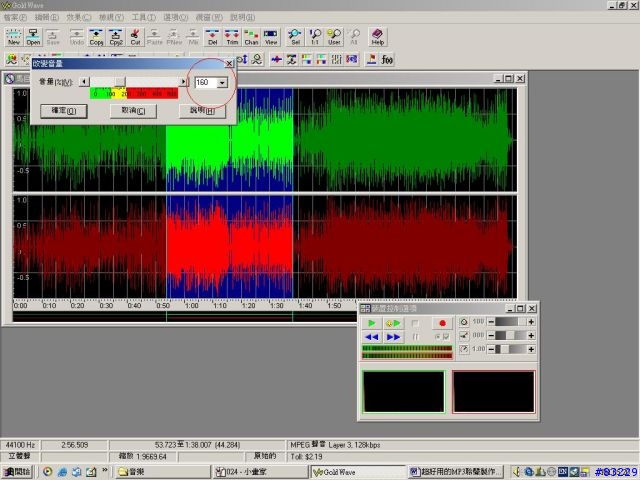Click the 1:1 zoom toolbar icon
This screenshot has height=480, width=640.
[315, 37]
